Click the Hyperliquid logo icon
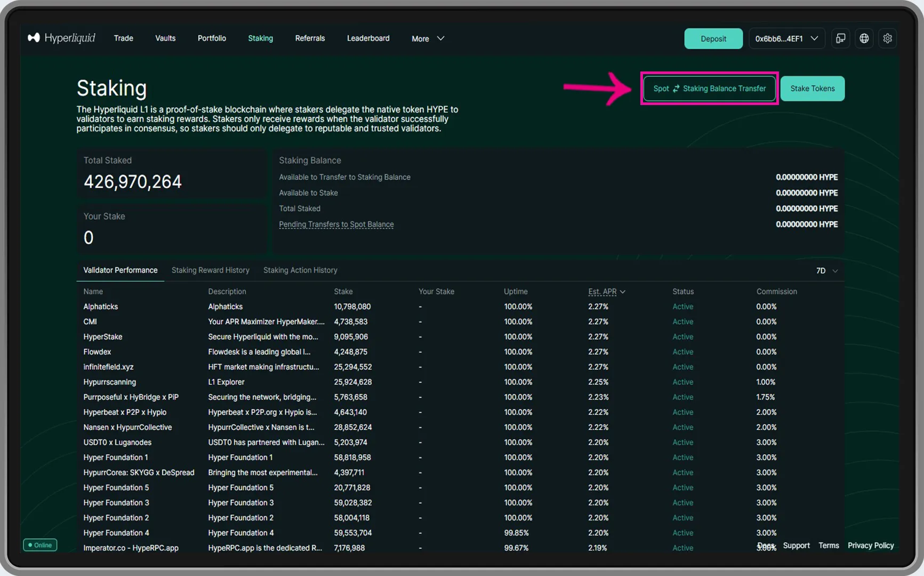The image size is (924, 576). pos(34,38)
